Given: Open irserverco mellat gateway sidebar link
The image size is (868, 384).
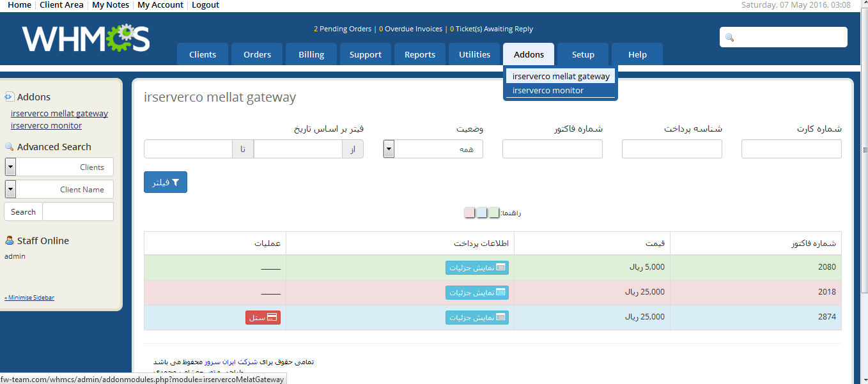Looking at the screenshot, I should pos(59,113).
